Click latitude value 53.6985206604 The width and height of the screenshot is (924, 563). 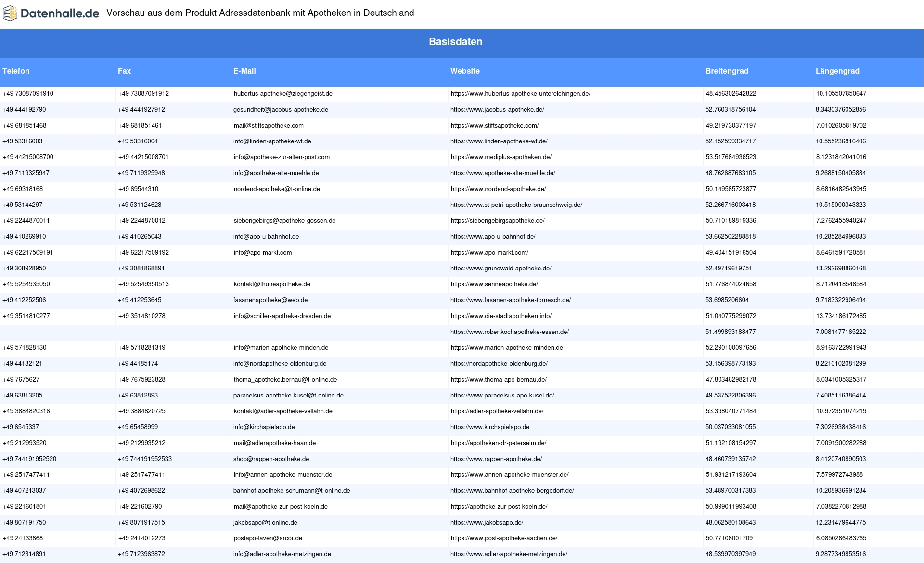pos(727,300)
